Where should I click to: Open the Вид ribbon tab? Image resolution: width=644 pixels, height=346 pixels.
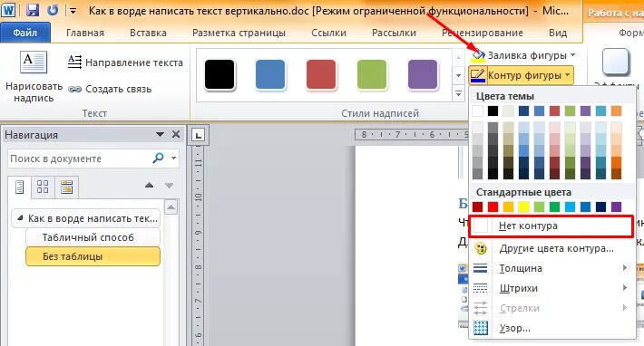558,33
